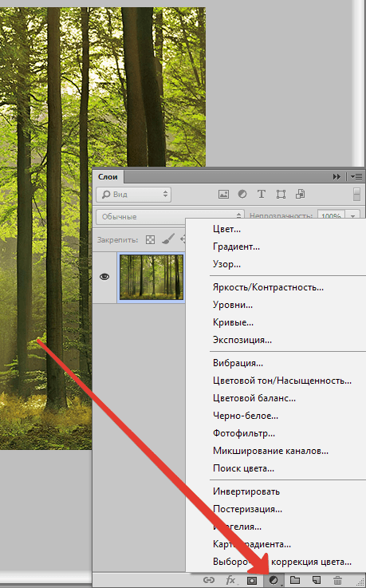Viewport: 366px width, 588px height.
Task: Toggle lock transparent pixels
Action: [150, 239]
